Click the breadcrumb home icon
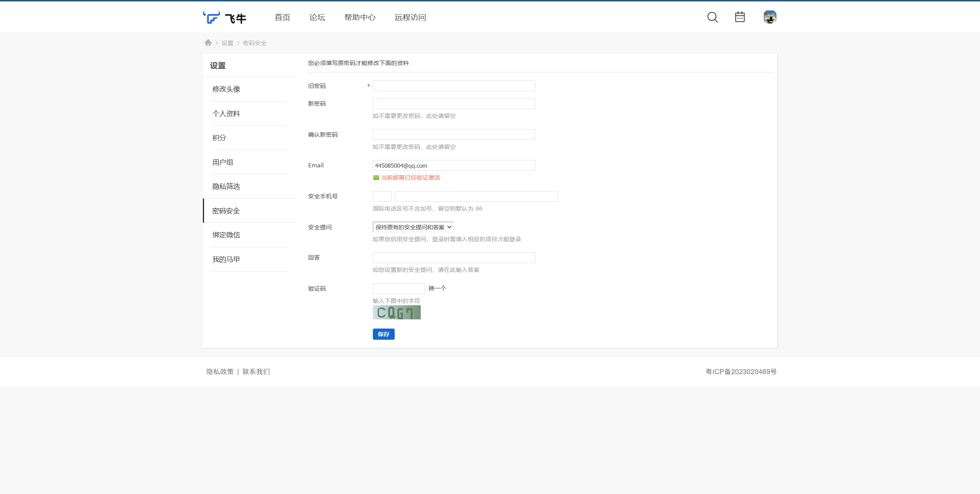 click(x=208, y=43)
